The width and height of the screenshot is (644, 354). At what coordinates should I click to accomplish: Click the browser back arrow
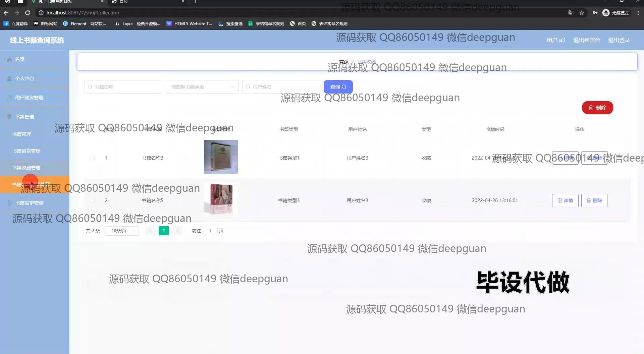click(6, 13)
